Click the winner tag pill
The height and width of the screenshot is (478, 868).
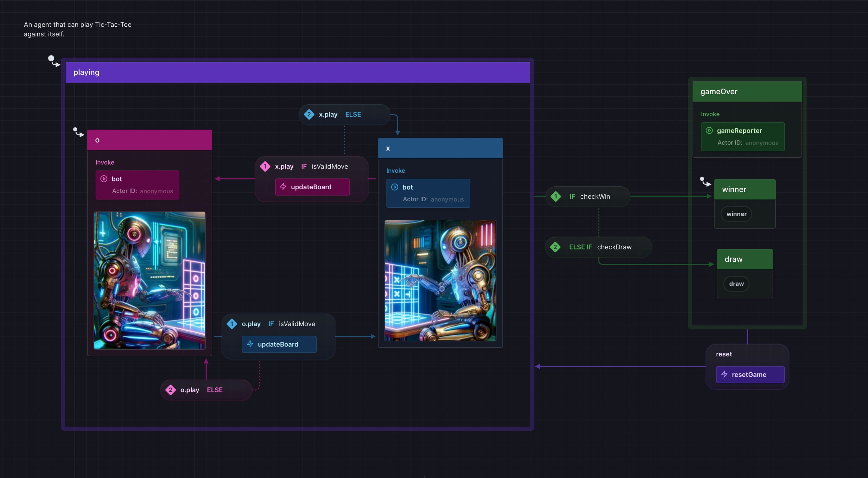click(736, 214)
